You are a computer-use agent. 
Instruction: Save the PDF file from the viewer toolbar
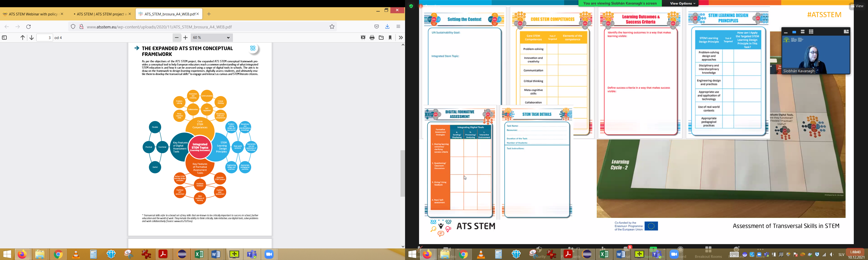pyautogui.click(x=381, y=38)
